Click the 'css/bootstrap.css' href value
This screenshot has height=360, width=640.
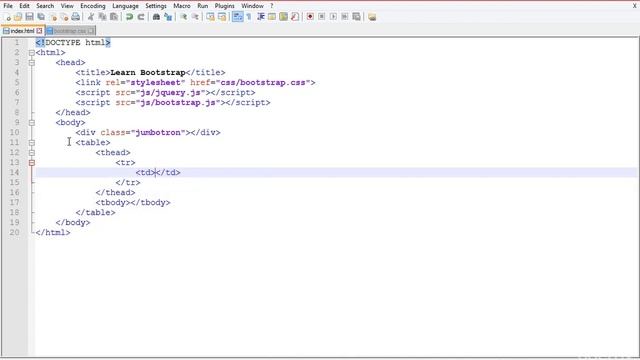tap(263, 82)
